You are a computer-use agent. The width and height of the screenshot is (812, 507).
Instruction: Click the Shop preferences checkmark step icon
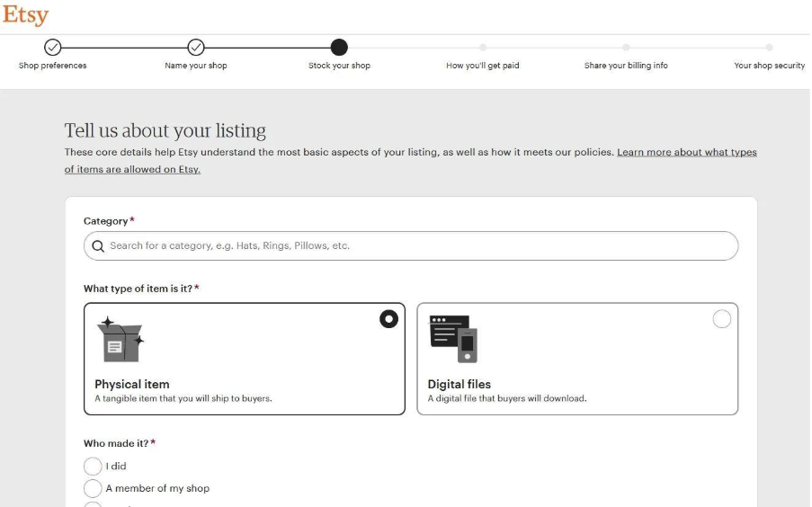53,47
